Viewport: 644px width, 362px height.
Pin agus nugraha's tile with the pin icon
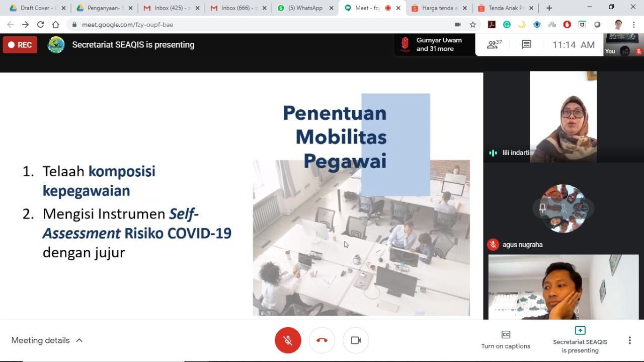pos(542,208)
